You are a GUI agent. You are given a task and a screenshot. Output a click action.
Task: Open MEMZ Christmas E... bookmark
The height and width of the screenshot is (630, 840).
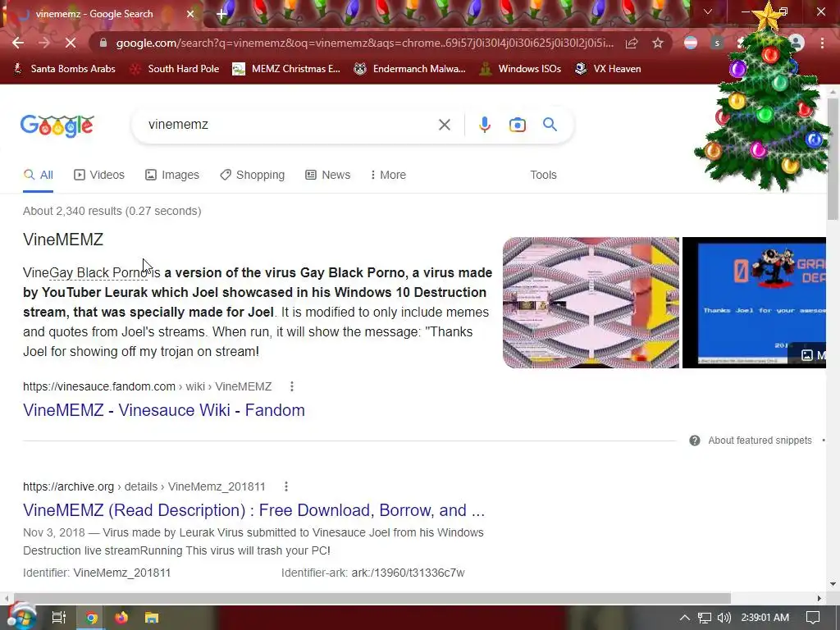tap(286, 69)
